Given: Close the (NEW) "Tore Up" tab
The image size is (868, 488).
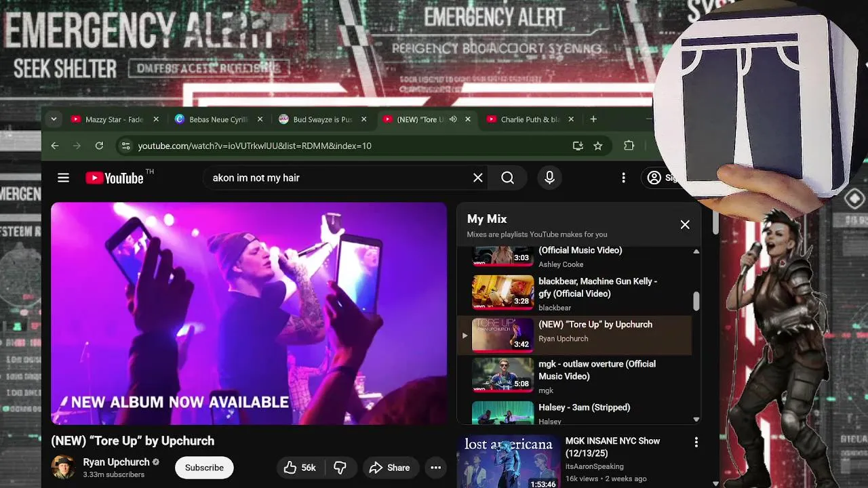Looking at the screenshot, I should [467, 119].
